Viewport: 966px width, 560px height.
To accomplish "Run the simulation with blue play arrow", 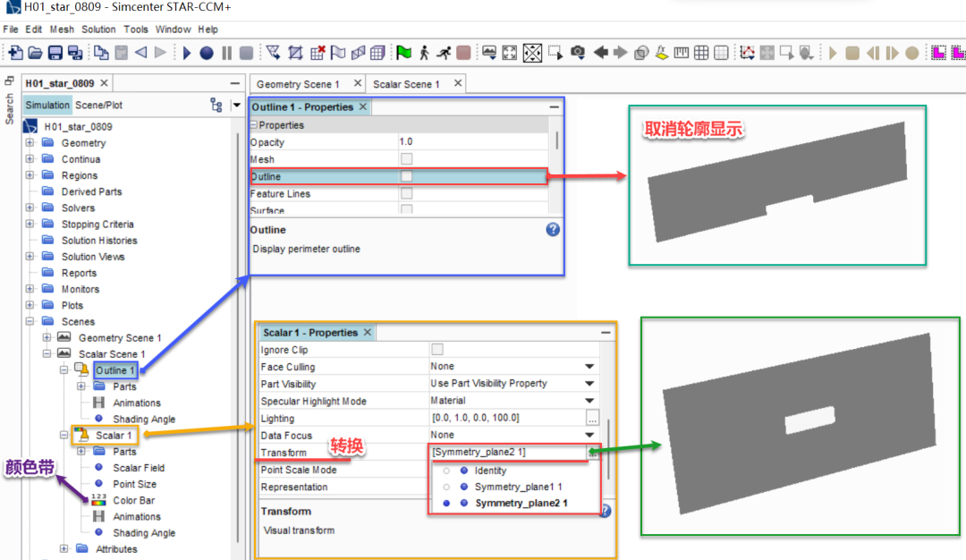I will pos(187,53).
